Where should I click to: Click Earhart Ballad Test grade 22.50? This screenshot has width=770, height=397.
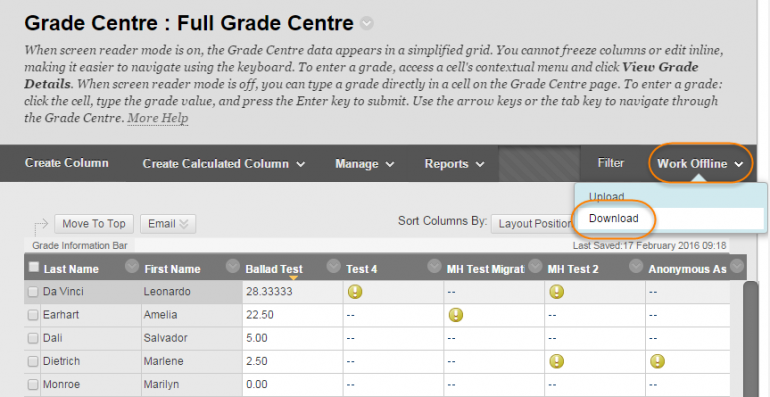click(x=260, y=315)
